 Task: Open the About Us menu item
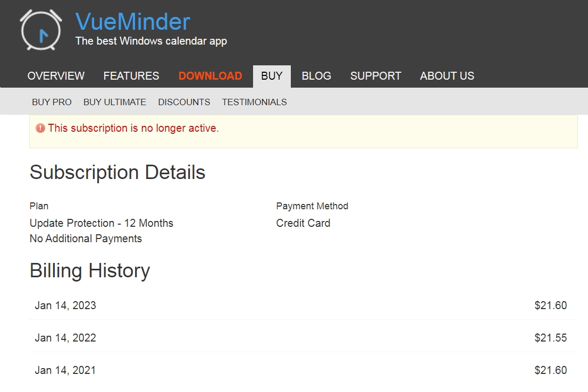[x=447, y=76]
